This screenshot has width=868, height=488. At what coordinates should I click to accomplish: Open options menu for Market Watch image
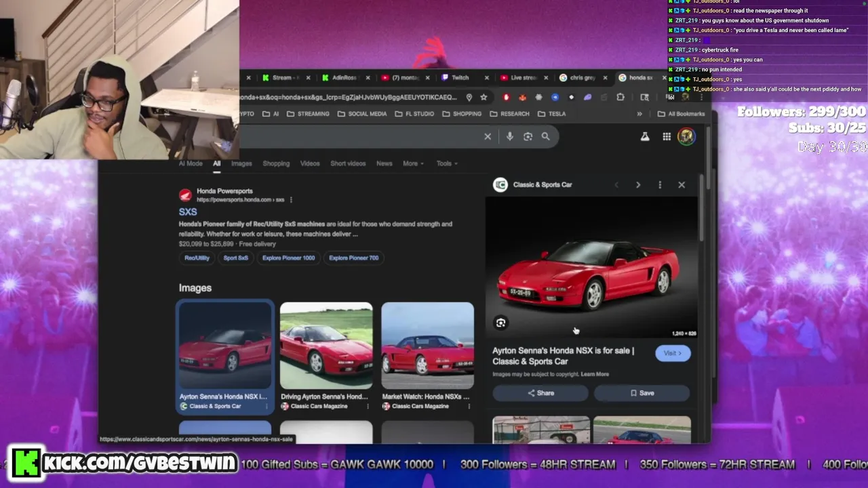(x=469, y=407)
